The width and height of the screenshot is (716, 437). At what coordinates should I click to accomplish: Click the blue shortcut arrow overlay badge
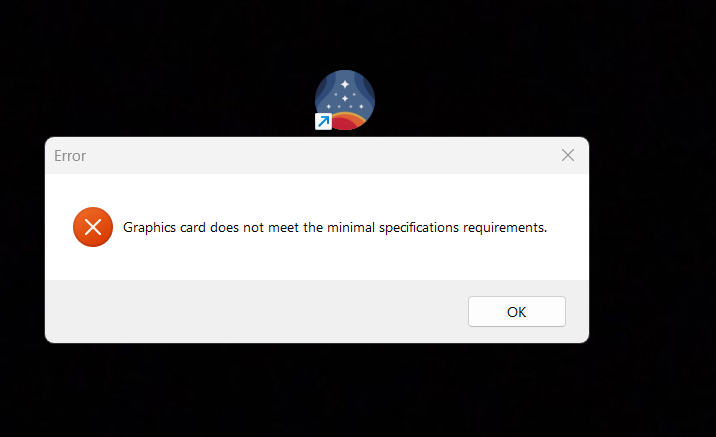(x=323, y=121)
